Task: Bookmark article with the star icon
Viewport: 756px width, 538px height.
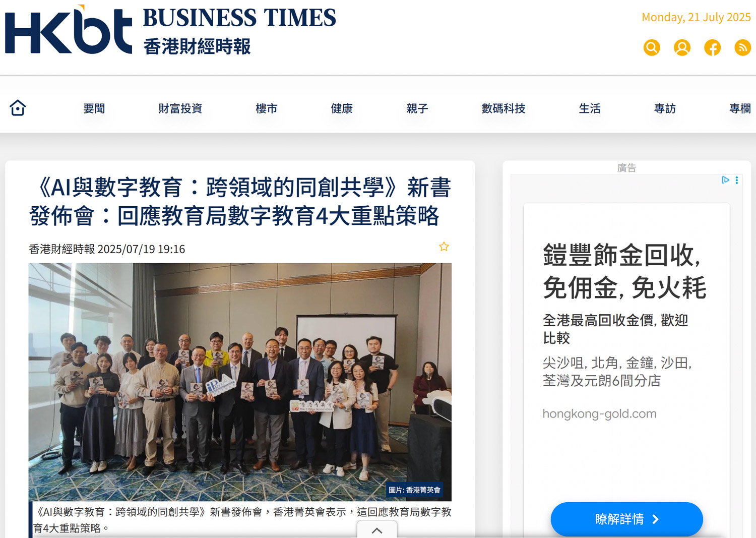Action: click(x=444, y=247)
